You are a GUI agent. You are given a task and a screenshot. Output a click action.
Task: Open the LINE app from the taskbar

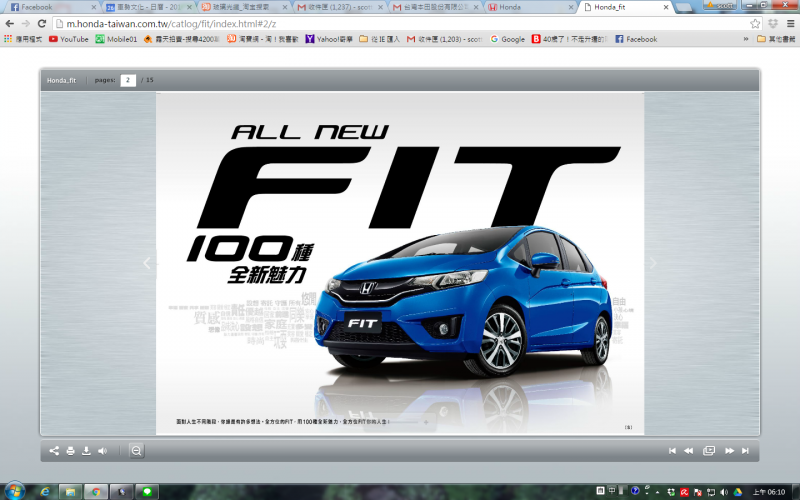(147, 492)
